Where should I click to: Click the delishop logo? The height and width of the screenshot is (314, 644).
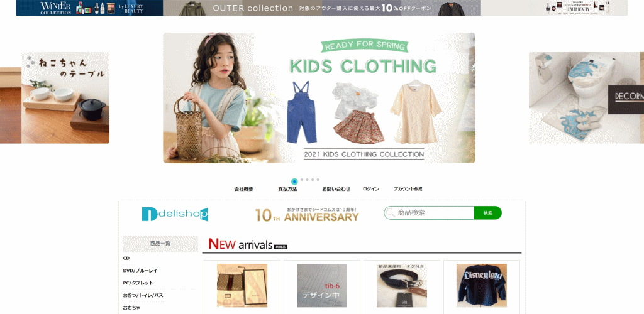[x=175, y=214]
